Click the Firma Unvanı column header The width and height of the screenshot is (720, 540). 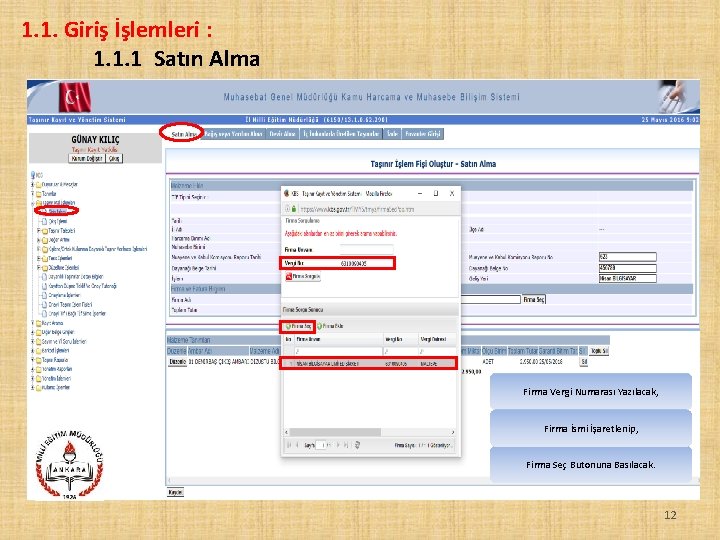pyautogui.click(x=338, y=339)
